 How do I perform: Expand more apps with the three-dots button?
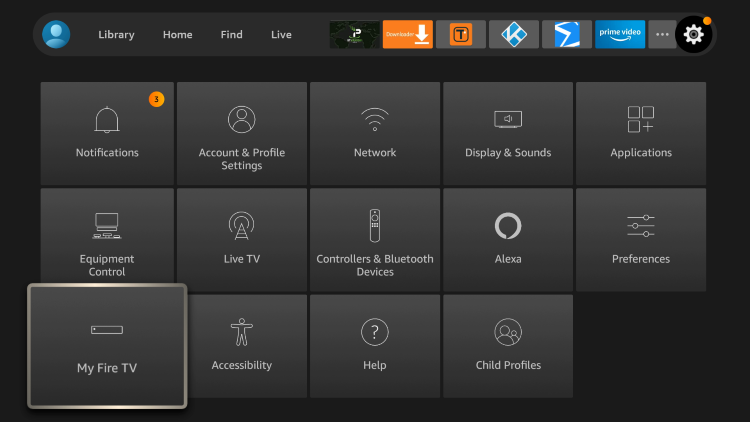(662, 34)
